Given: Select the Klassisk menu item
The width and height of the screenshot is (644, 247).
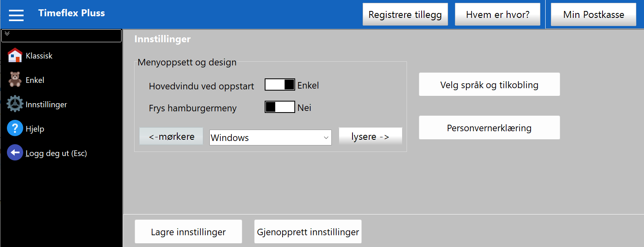Looking at the screenshot, I should (39, 56).
